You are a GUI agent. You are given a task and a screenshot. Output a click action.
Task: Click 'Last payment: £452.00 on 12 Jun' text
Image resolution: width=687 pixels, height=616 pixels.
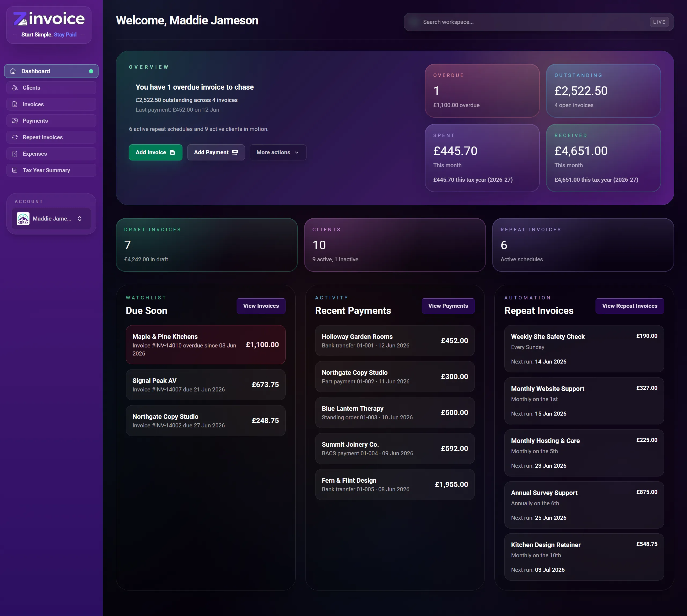click(x=177, y=110)
